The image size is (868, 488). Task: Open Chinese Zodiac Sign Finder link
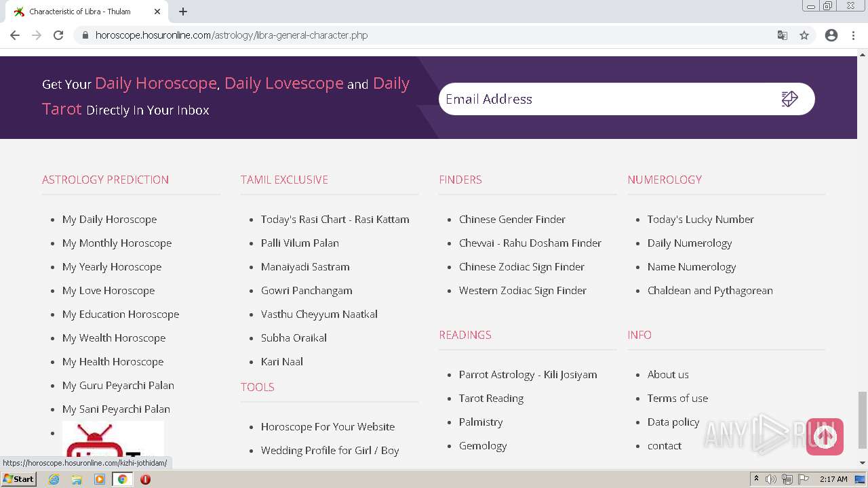pos(521,266)
